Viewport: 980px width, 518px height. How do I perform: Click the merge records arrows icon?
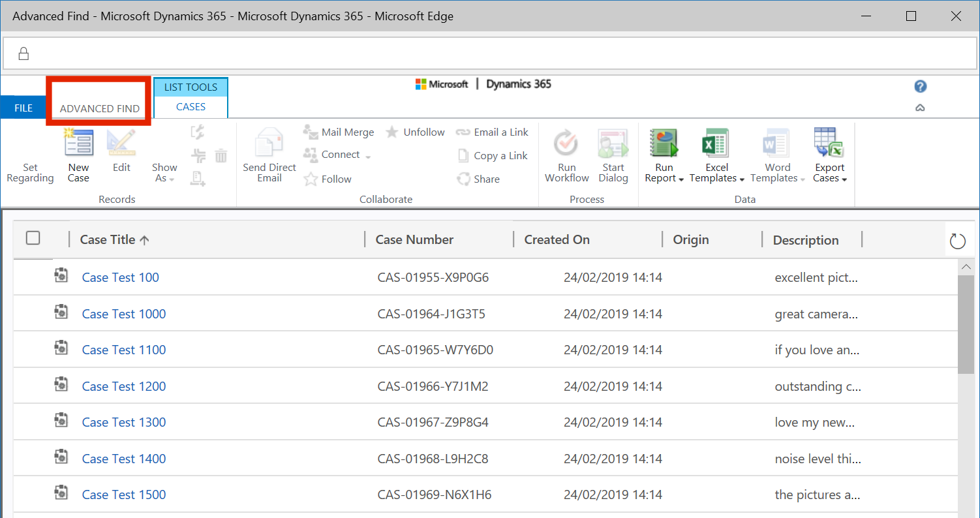pos(198,155)
